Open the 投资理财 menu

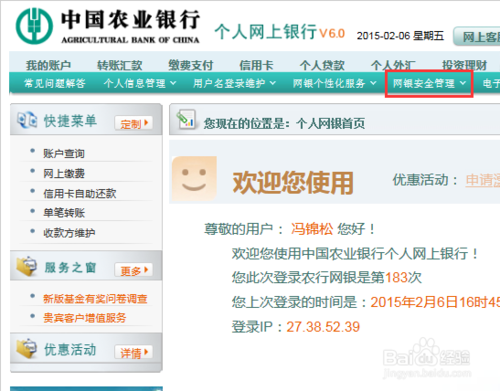tap(464, 65)
